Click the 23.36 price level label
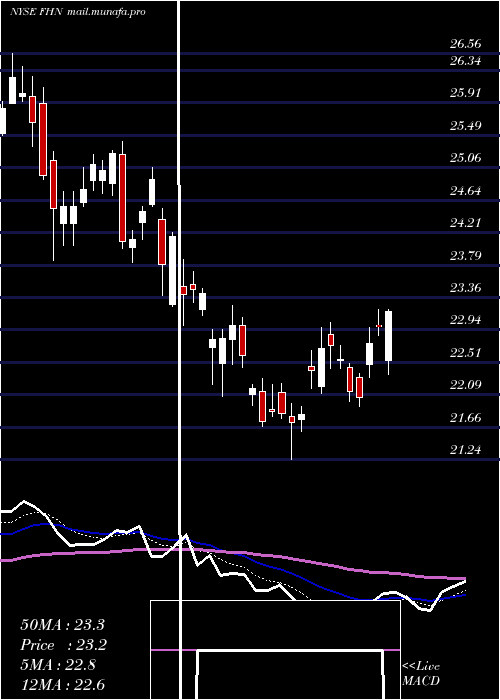The image size is (500, 700). click(466, 288)
